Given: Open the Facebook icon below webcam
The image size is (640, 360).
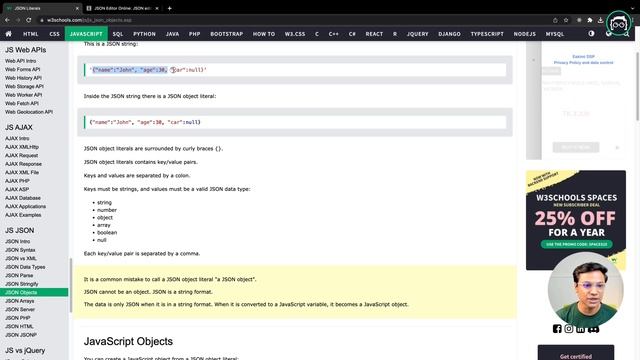Looking at the screenshot, I should pos(557,329).
